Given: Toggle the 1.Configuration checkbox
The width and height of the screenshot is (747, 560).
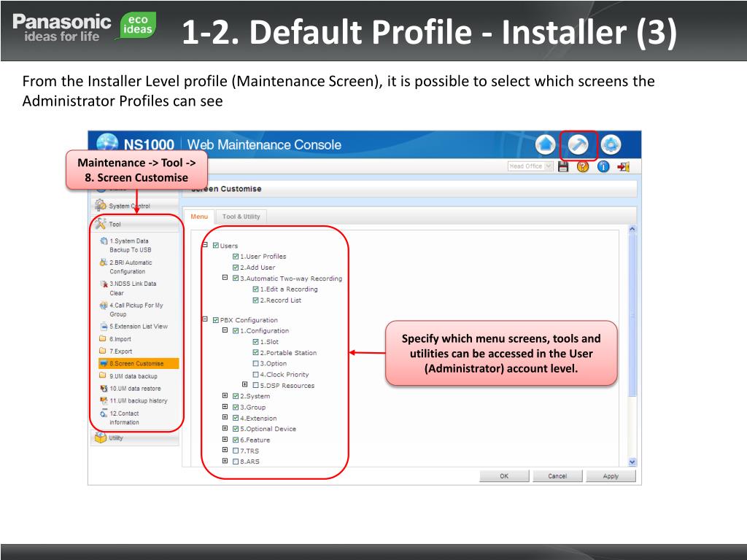Looking at the screenshot, I should point(236,331).
